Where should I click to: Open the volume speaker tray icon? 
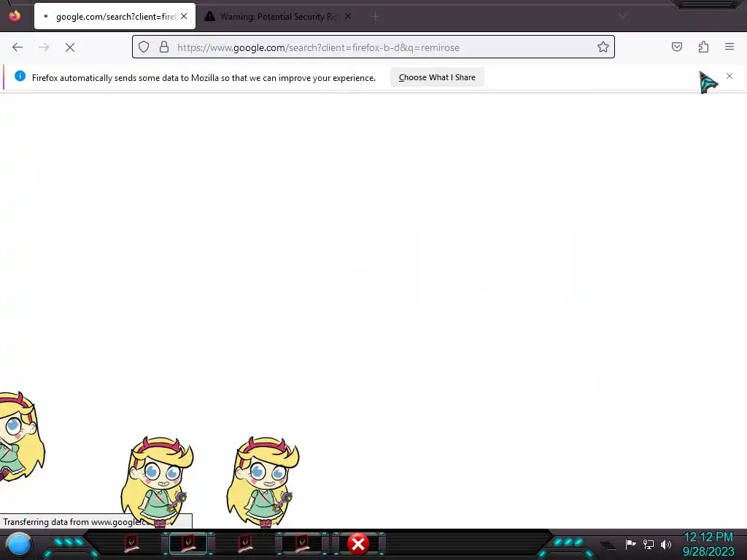666,544
